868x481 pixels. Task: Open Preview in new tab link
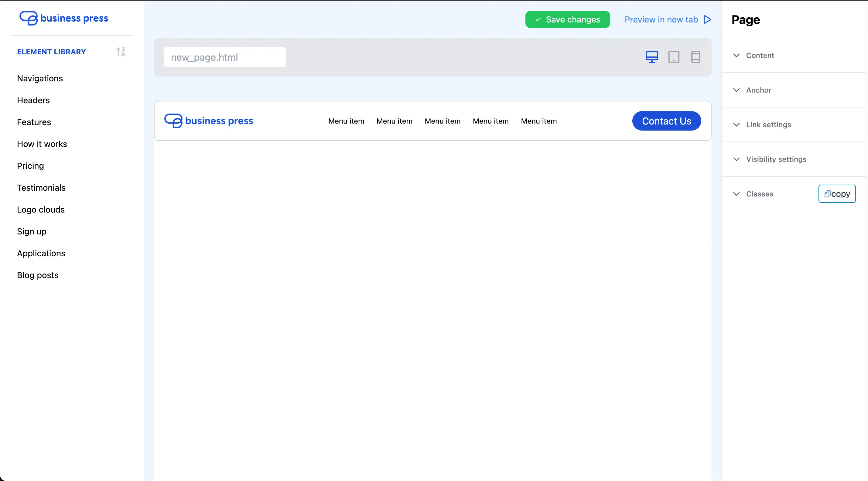point(661,19)
